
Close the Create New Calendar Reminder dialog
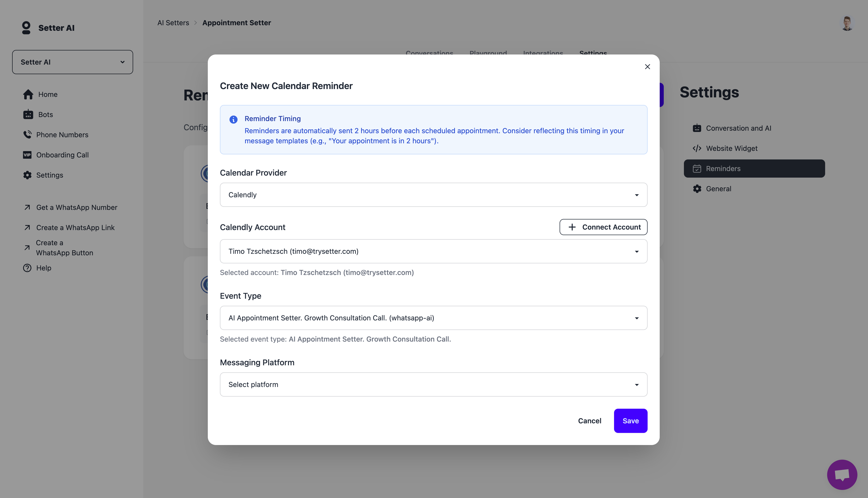[647, 67]
